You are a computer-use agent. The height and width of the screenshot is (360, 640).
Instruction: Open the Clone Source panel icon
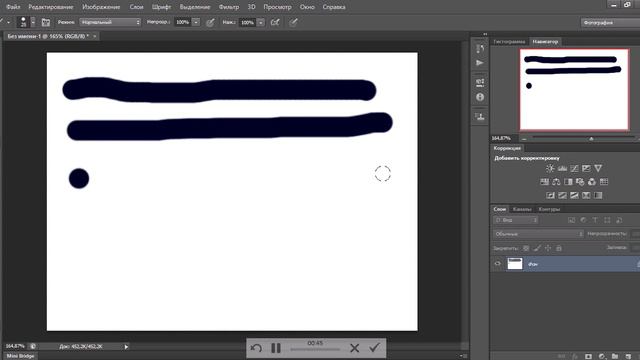click(480, 117)
